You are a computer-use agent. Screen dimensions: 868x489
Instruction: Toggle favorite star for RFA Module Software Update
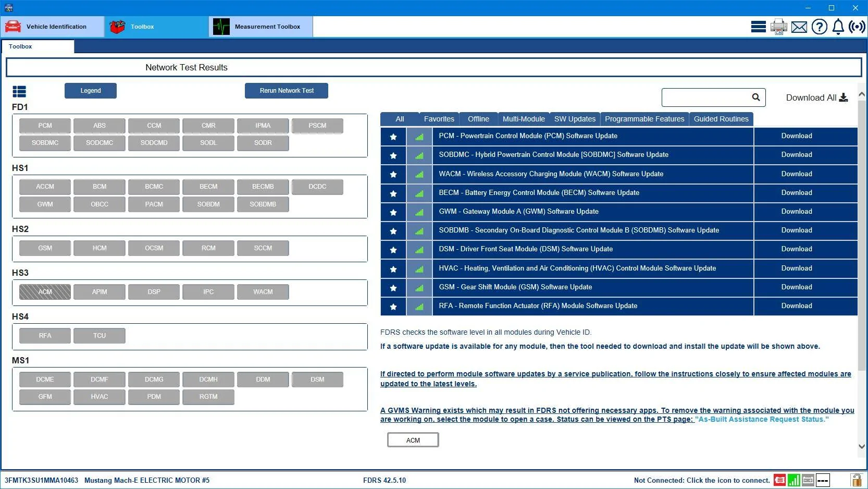point(393,307)
